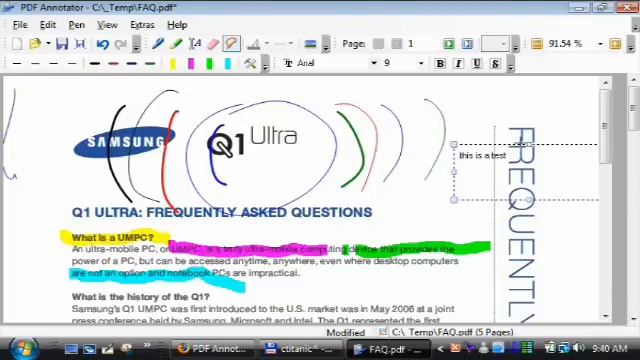
Task: Show hidden tray icons arrow
Action: coord(440,348)
